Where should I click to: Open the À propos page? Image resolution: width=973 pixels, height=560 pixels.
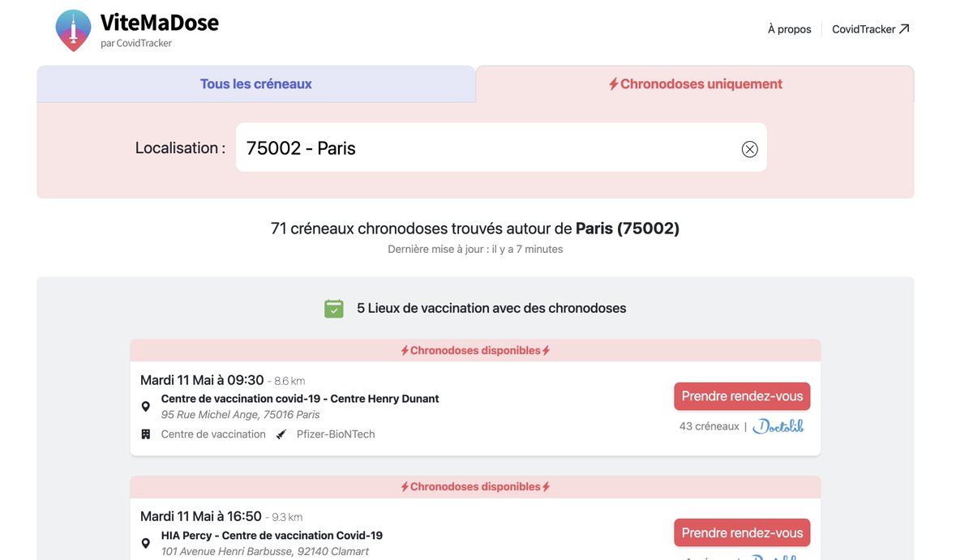(790, 29)
